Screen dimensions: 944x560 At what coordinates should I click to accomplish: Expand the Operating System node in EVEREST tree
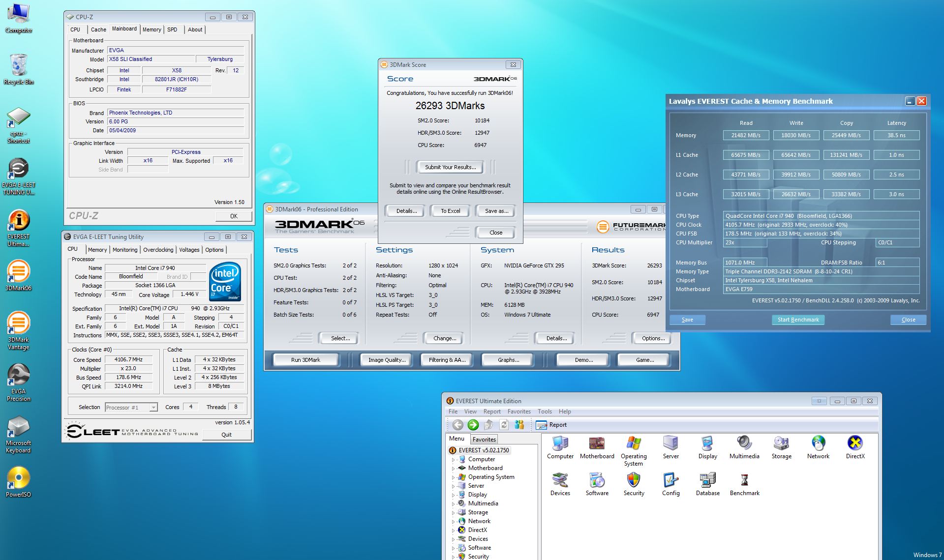pos(453,477)
